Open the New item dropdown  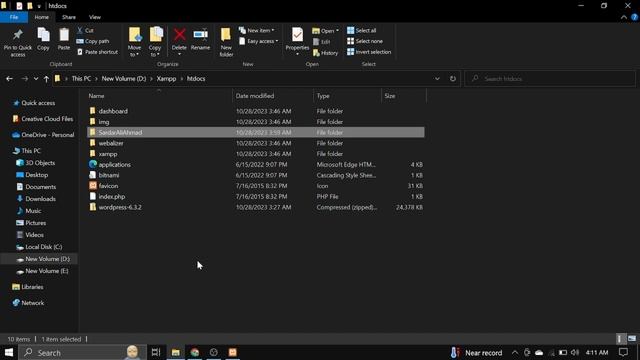coord(257,31)
